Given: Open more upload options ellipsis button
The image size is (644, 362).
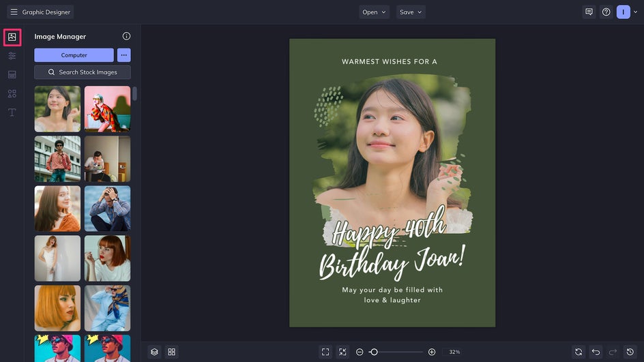Looking at the screenshot, I should (x=123, y=55).
